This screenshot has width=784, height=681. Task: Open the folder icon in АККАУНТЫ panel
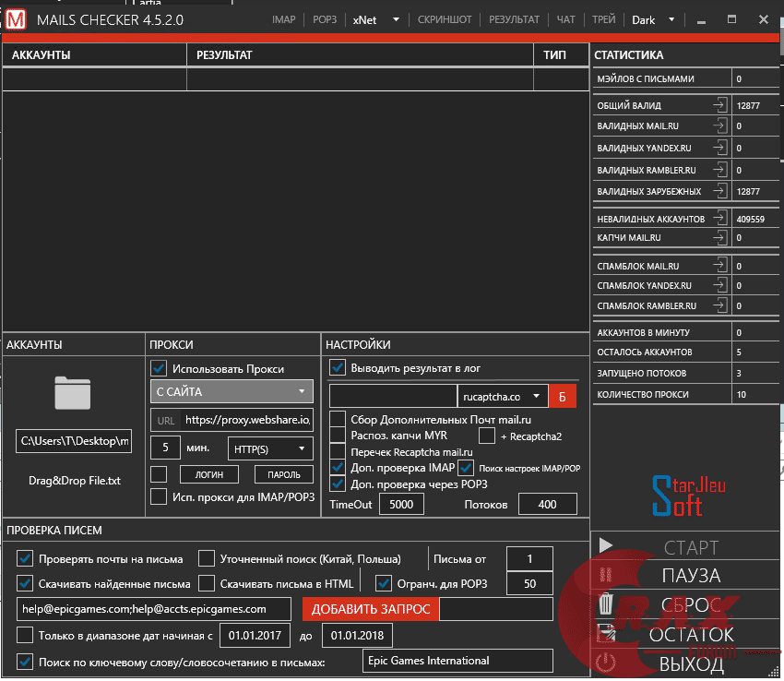point(73,391)
